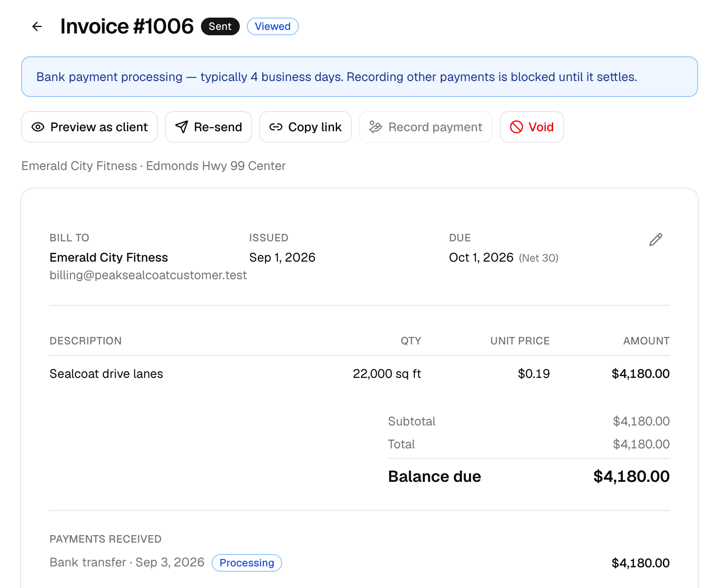Go back using the left arrow icon
714x588 pixels.
[x=37, y=26]
